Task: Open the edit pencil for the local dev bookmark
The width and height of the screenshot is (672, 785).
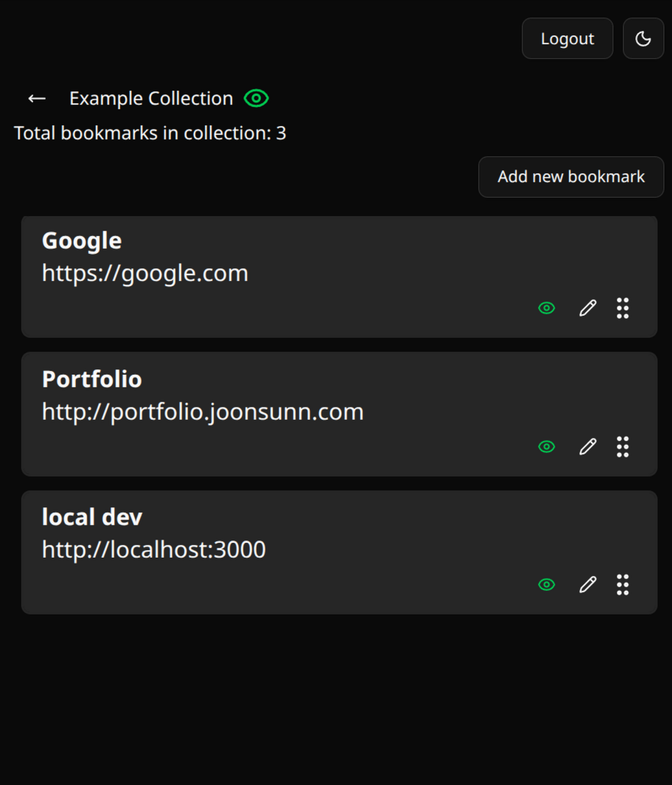Action: pyautogui.click(x=587, y=584)
